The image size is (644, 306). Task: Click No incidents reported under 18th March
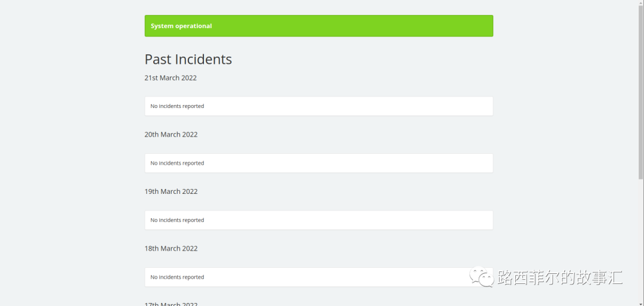(x=318, y=277)
